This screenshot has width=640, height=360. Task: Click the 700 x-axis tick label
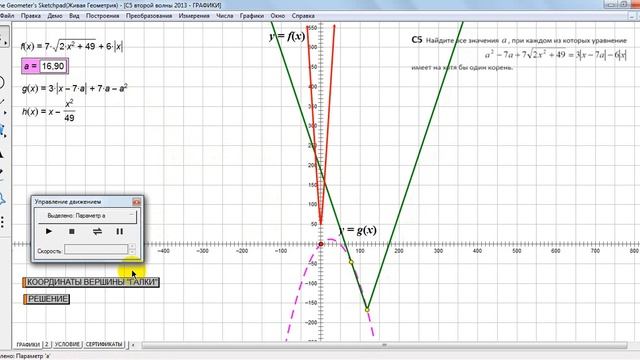click(595, 251)
